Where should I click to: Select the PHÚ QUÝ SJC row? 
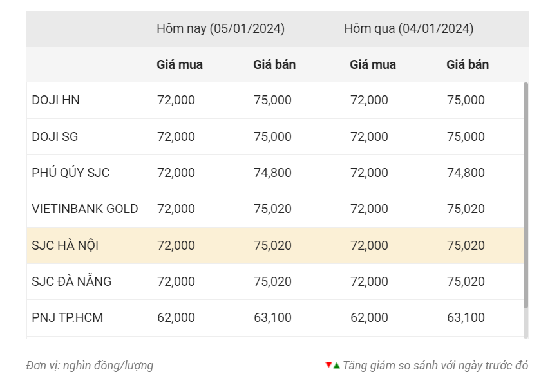pos(275,173)
